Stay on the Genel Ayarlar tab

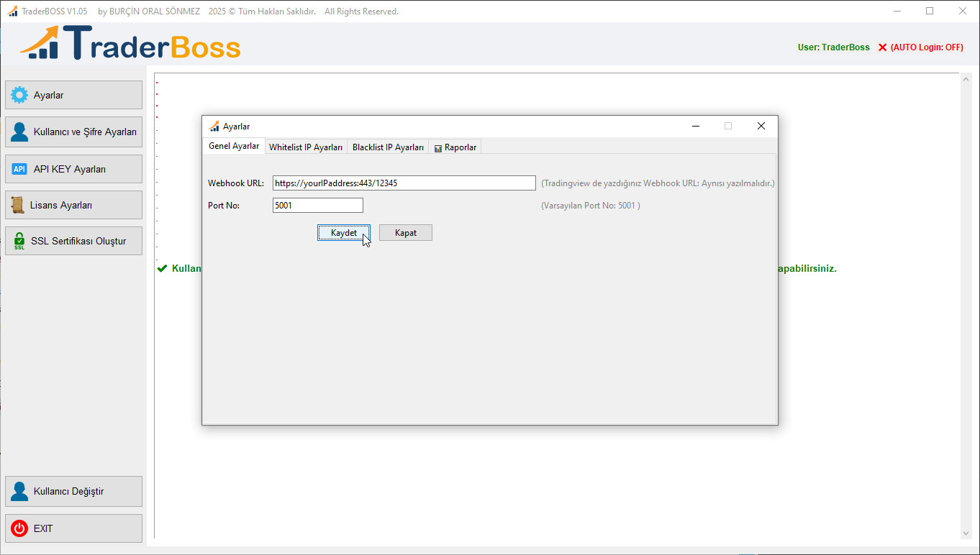233,145
